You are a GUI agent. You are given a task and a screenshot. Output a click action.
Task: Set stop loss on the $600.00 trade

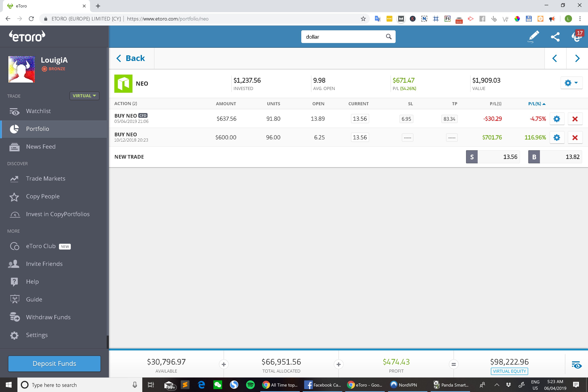point(407,138)
